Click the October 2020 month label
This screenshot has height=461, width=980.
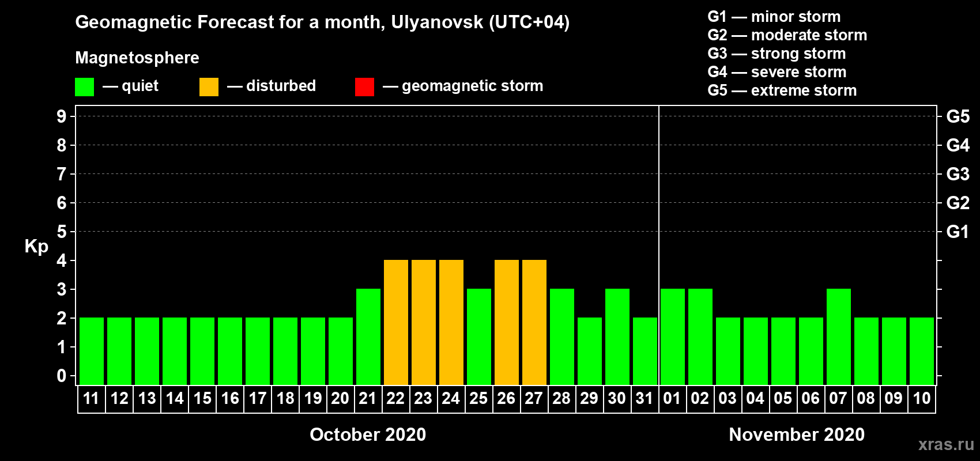(368, 434)
